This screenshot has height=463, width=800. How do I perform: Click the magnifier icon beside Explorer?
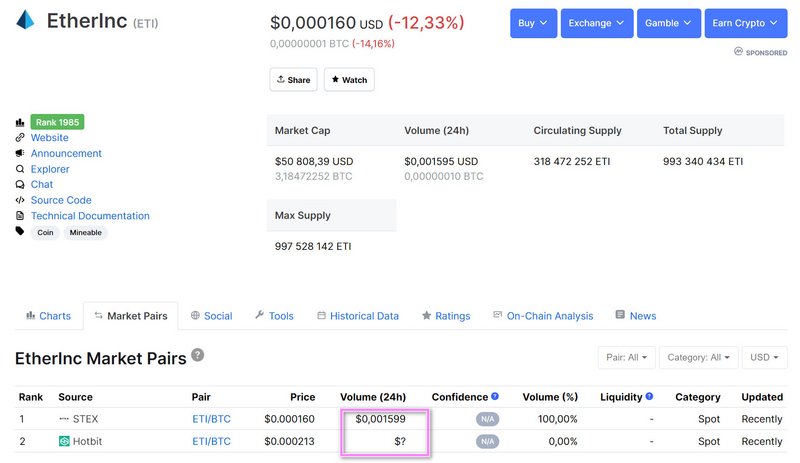click(20, 169)
